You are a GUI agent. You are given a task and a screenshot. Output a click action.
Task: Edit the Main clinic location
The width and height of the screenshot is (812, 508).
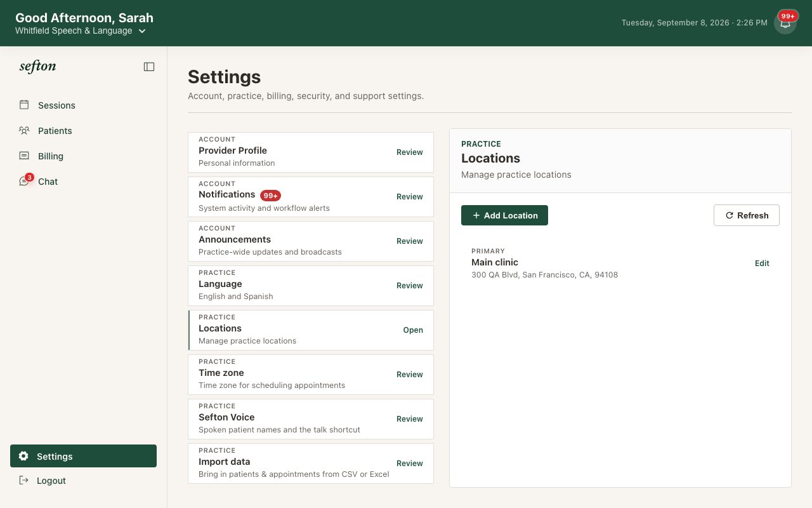pos(762,264)
